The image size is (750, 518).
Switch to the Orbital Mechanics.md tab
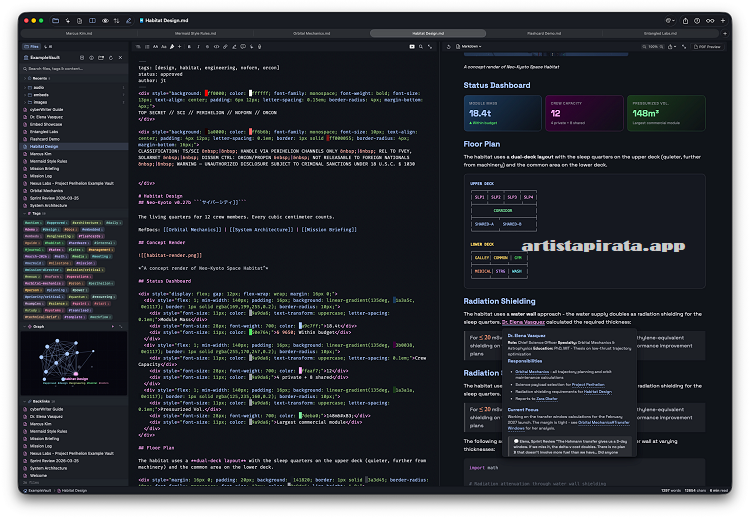click(x=311, y=33)
